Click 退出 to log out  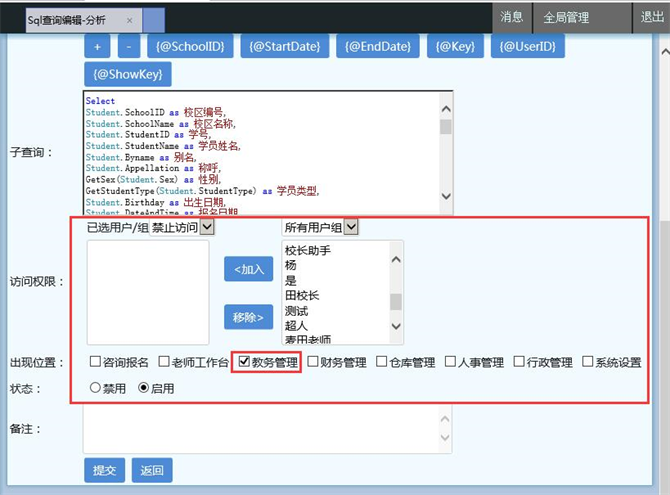pyautogui.click(x=652, y=17)
